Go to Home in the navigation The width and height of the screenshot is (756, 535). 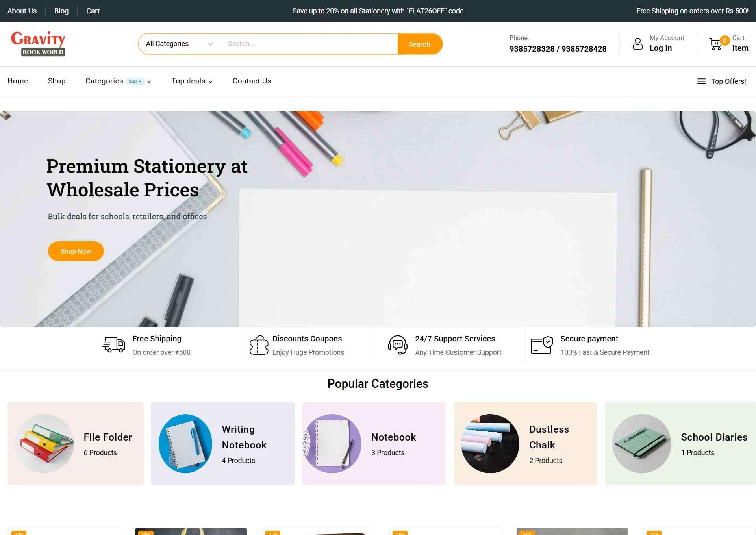18,81
